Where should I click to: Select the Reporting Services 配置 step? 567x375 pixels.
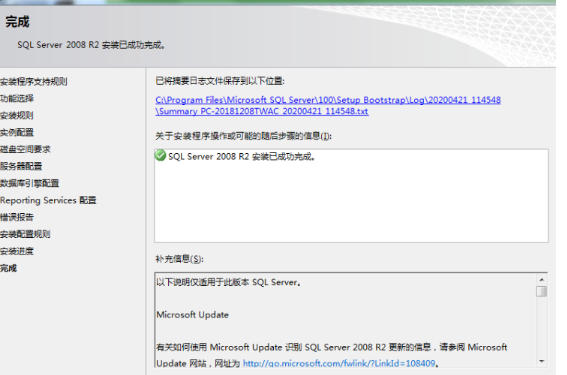48,200
